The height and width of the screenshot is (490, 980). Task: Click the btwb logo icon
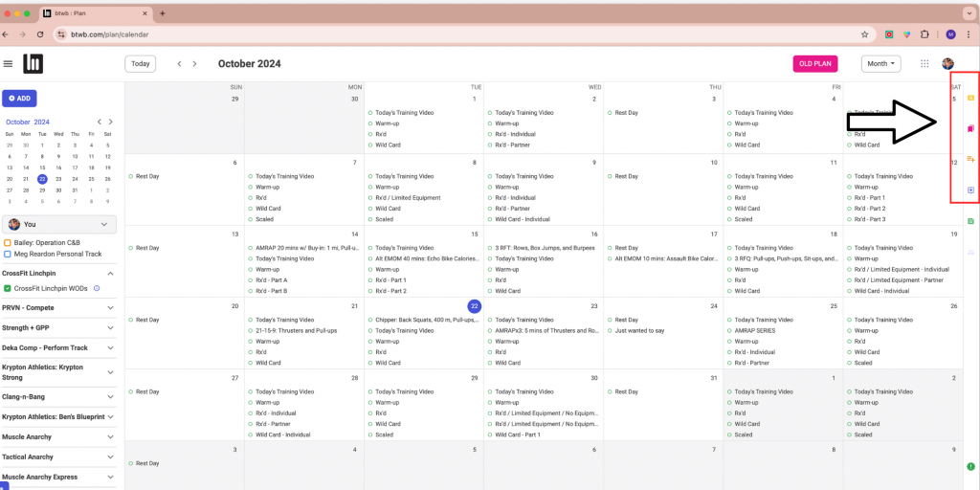33,63
